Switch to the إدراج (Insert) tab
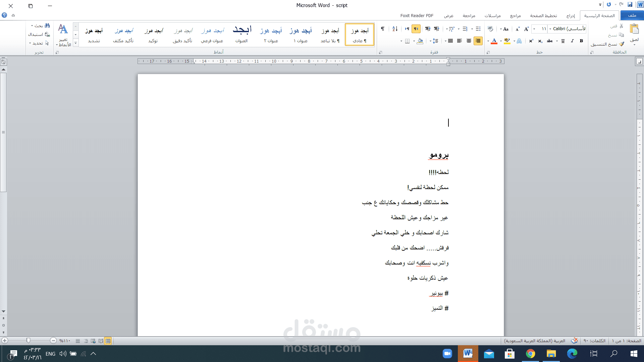This screenshot has height=362, width=644. coord(571,16)
